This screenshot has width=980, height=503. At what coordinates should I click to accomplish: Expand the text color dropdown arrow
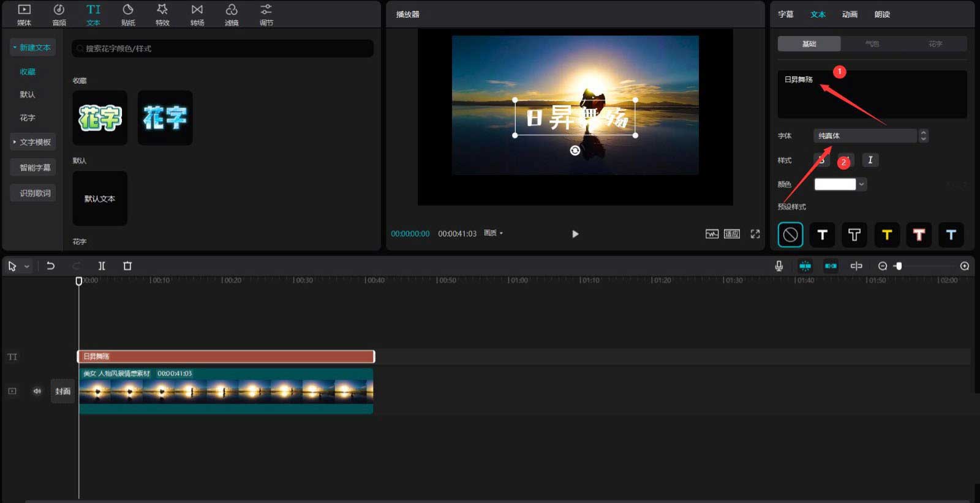click(862, 184)
